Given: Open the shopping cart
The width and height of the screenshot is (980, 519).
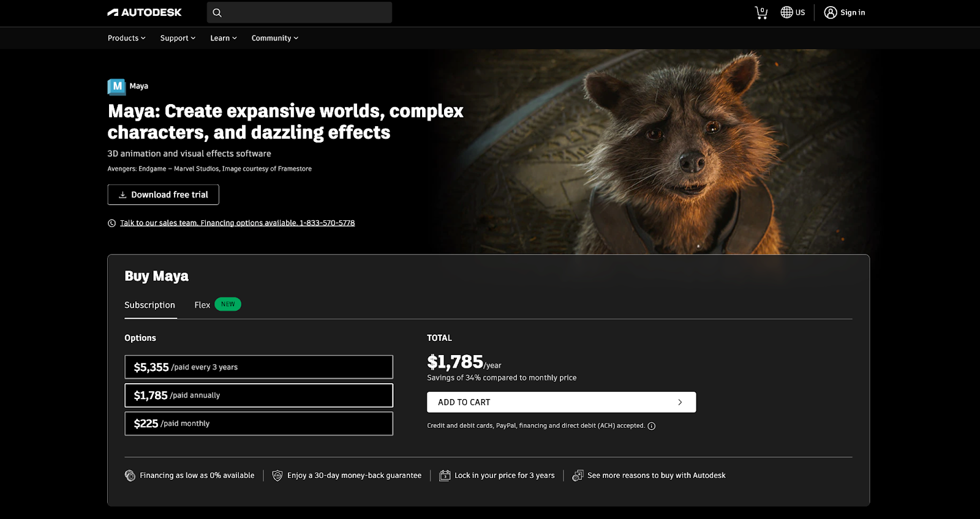Looking at the screenshot, I should point(761,12).
